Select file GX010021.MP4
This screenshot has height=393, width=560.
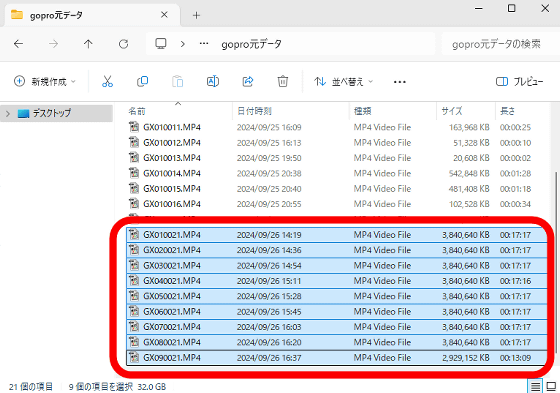[336, 235]
